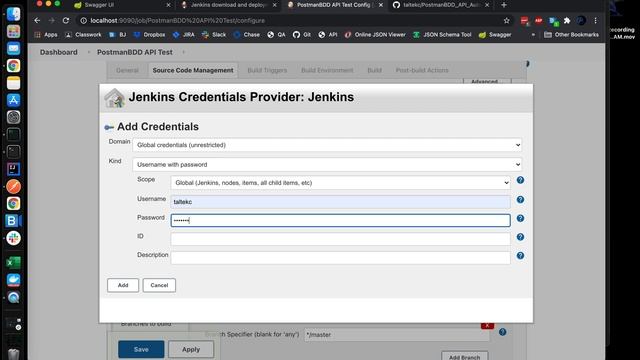Click the Add credentials button

[123, 285]
